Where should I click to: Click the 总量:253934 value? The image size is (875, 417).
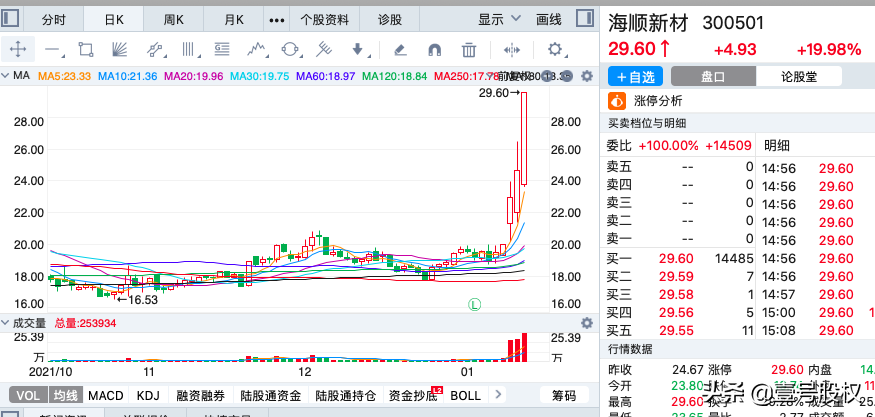tap(85, 323)
